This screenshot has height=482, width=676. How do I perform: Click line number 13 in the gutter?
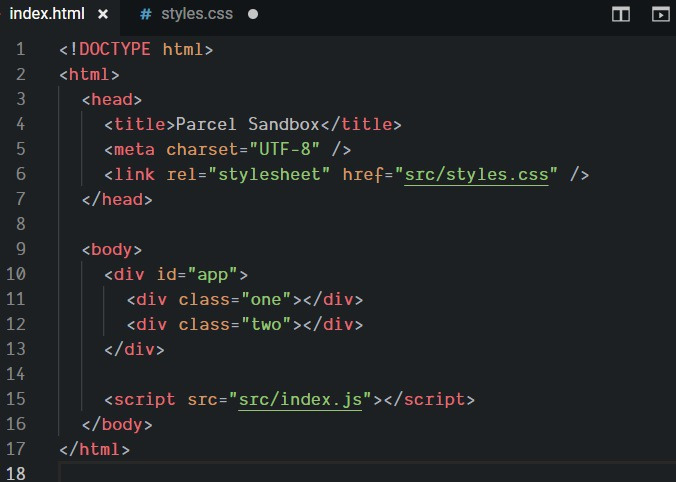16,349
